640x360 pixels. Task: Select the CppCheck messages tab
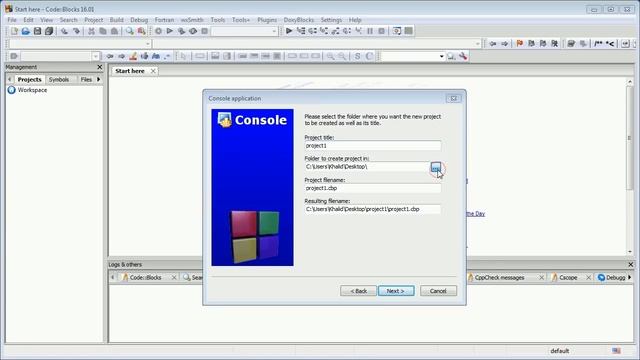499,277
